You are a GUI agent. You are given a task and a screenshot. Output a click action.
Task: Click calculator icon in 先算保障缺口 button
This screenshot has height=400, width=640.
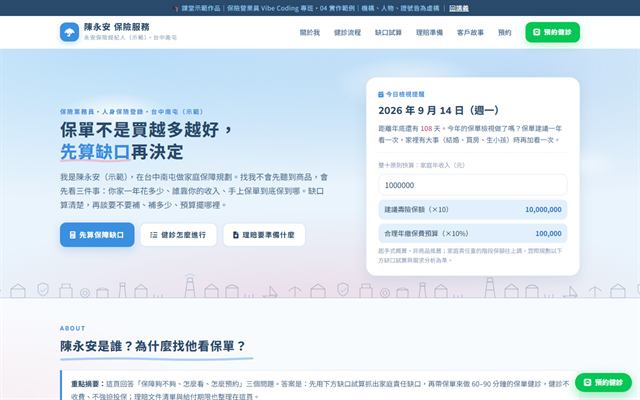coord(73,235)
